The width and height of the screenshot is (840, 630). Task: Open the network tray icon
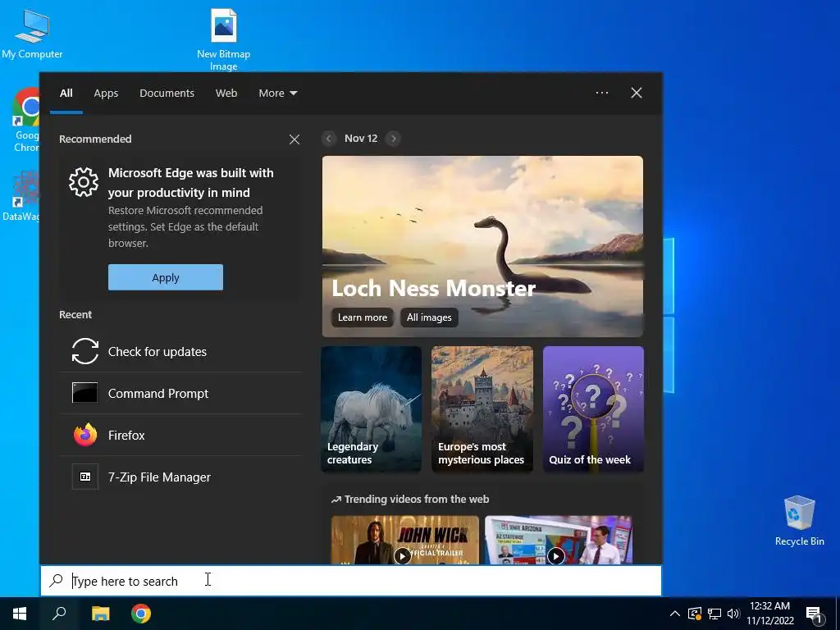pos(714,614)
